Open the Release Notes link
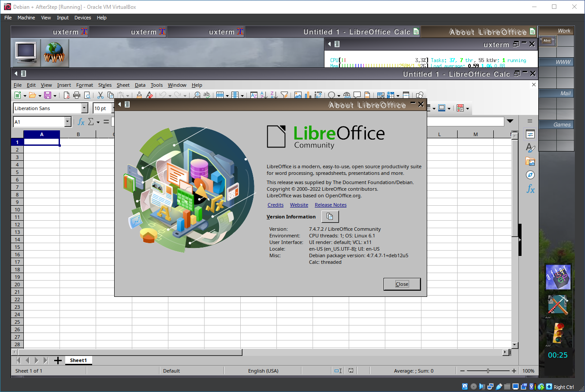This screenshot has width=585, height=392. coord(331,205)
